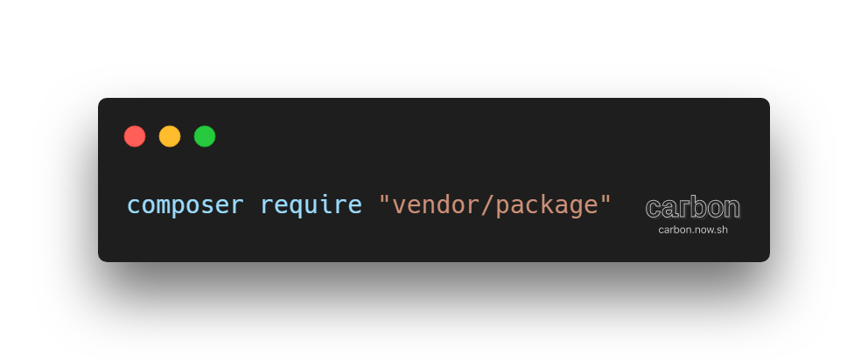Click the red close dot
Screen dimensions: 868x360
(x=135, y=136)
